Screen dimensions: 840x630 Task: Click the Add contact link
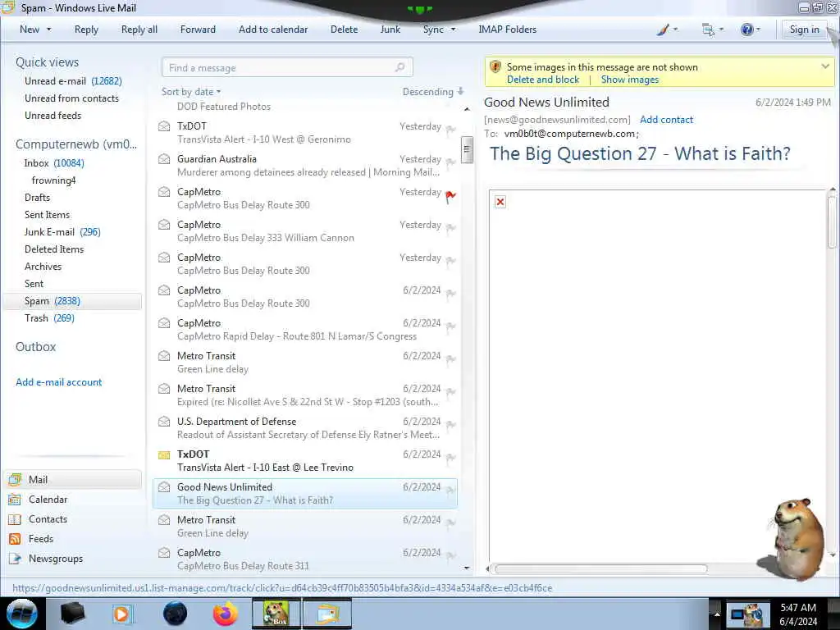666,120
